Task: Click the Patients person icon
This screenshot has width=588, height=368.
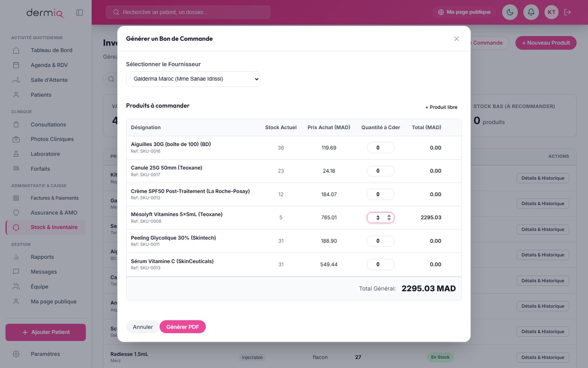Action: click(16, 95)
